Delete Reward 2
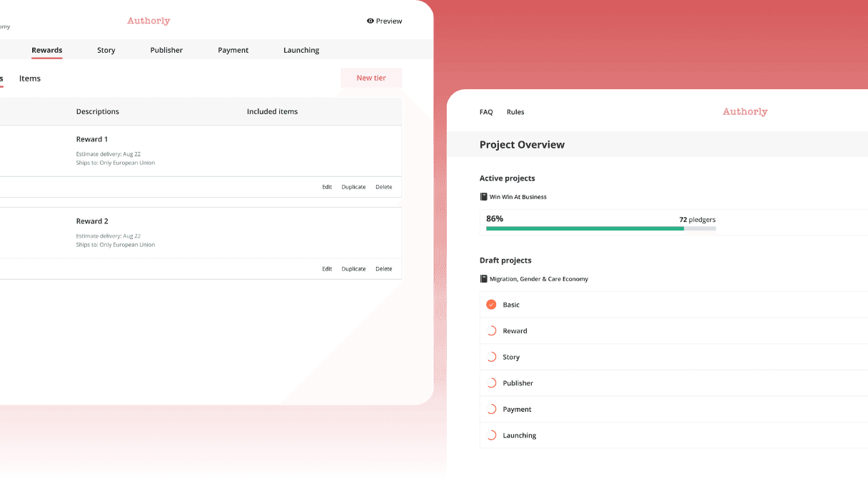Image resolution: width=868 pixels, height=481 pixels. tap(384, 269)
